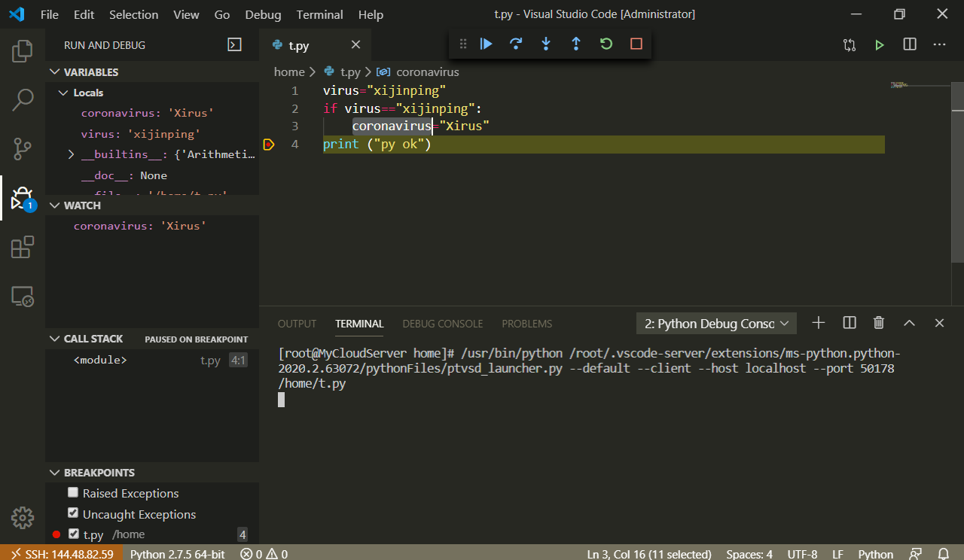Select Python 2.7.5 interpreter in status bar

177,554
